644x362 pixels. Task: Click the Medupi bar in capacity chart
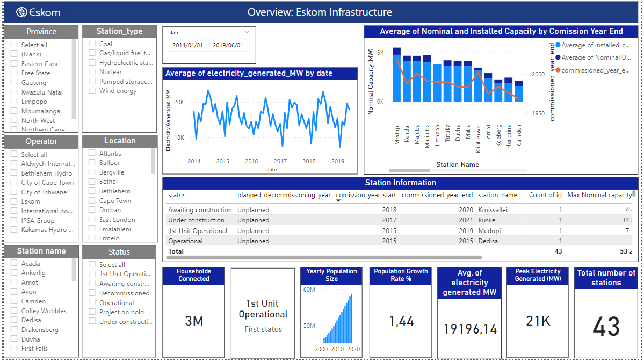point(397,75)
